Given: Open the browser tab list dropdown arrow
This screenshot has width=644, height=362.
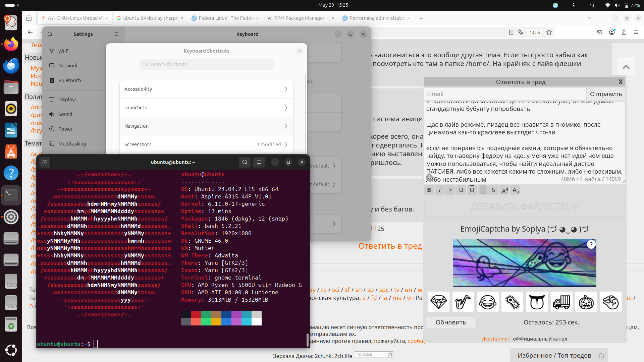Looking at the screenshot, I should tap(590, 18).
